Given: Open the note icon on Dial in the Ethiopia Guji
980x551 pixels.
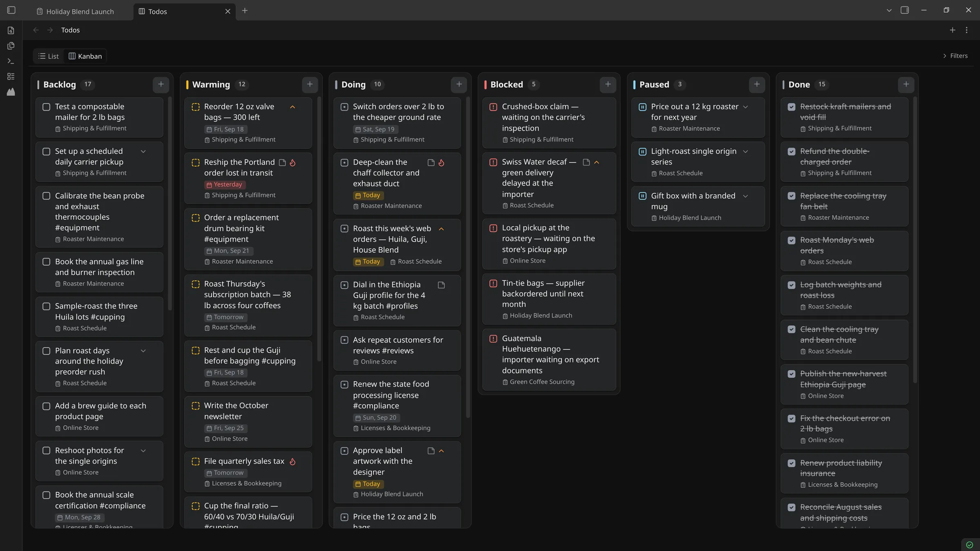Looking at the screenshot, I should [441, 285].
